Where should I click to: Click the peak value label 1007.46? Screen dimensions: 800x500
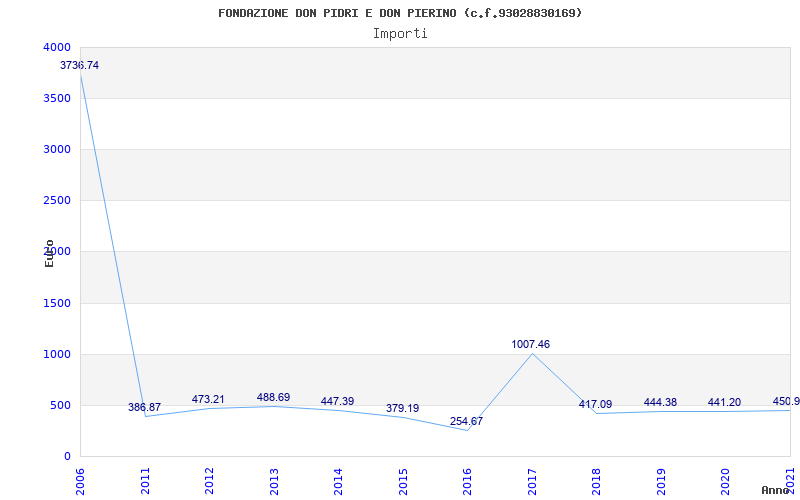[x=531, y=344]
